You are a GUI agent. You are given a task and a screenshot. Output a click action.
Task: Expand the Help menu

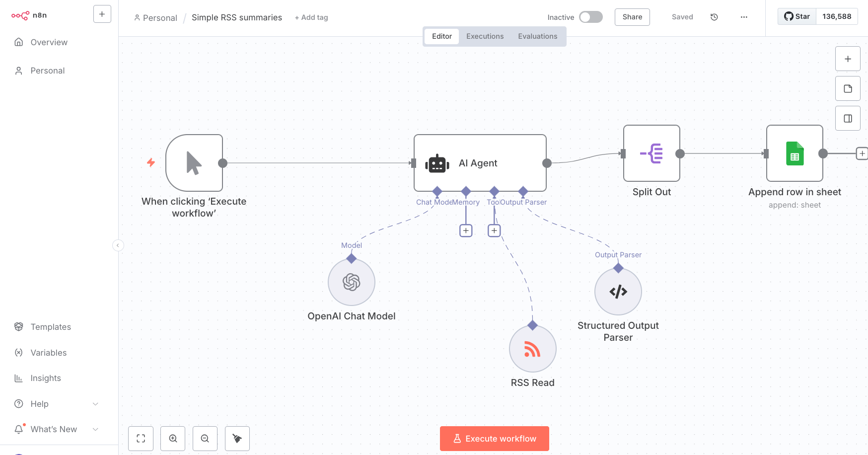[56, 404]
